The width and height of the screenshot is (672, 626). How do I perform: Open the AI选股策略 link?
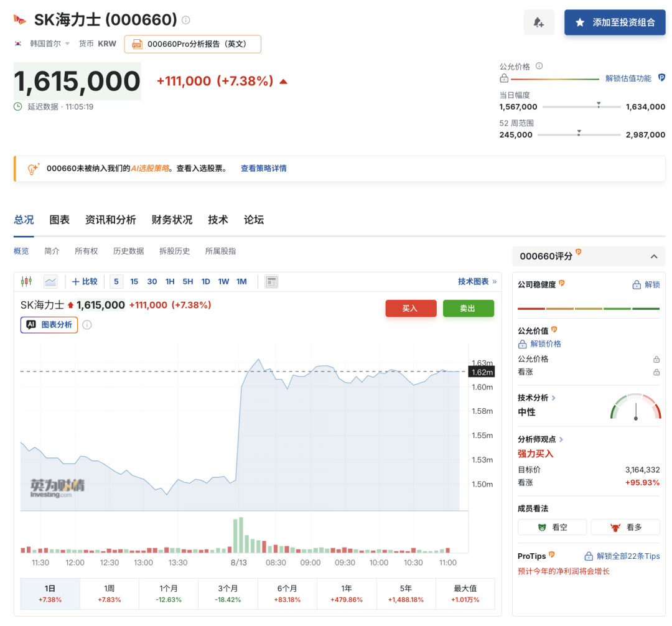click(x=149, y=169)
